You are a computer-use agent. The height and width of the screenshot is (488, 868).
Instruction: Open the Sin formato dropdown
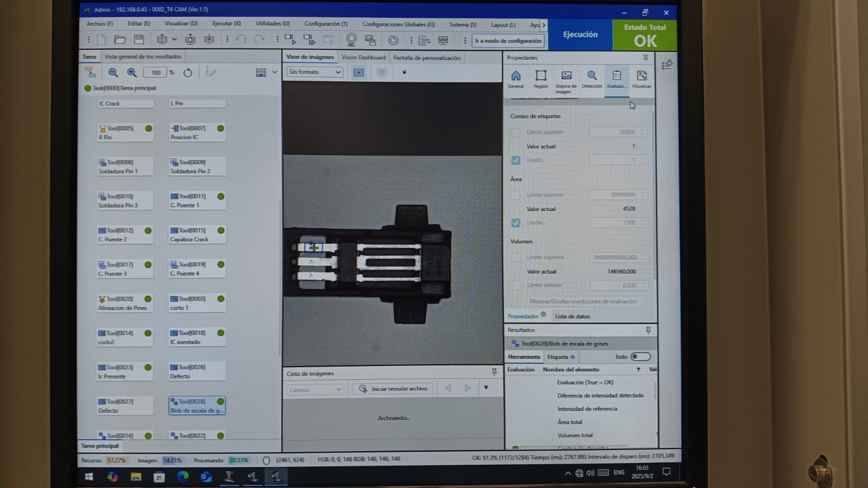(x=315, y=72)
